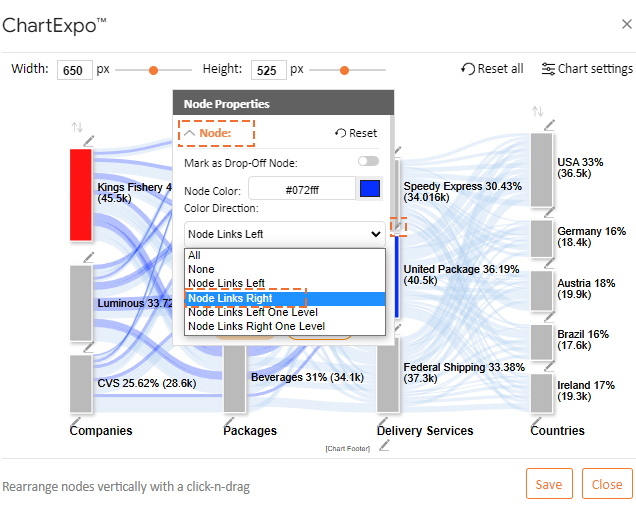Image resolution: width=636 pixels, height=522 pixels.
Task: Edit the Kings Fishery node with pencil icon
Action: (88, 141)
